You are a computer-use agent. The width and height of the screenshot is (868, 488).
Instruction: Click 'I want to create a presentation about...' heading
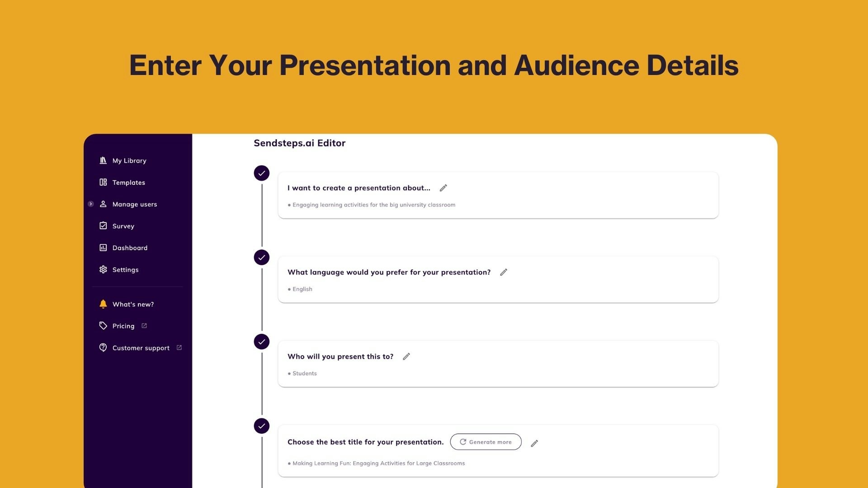point(359,188)
